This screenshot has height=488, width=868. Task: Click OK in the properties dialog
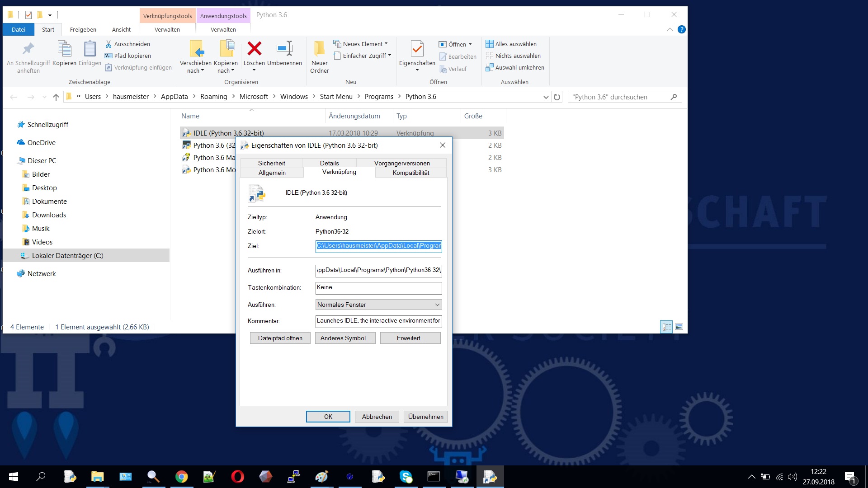[x=328, y=417]
